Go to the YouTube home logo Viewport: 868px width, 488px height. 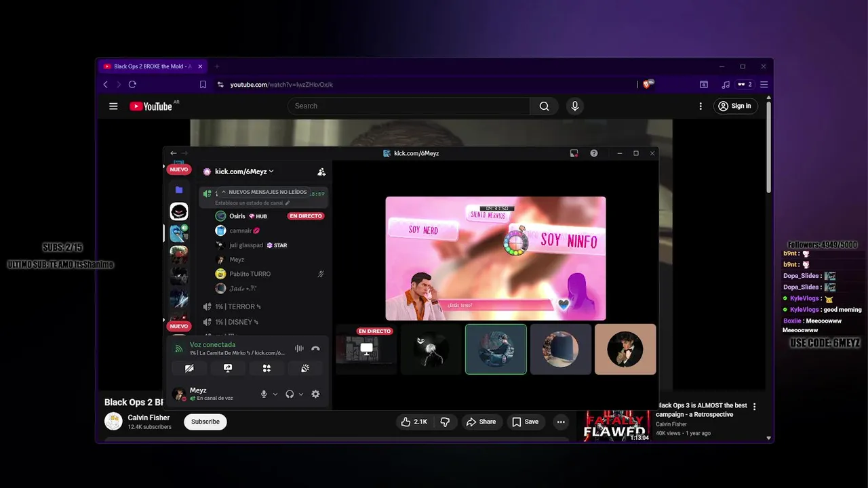tap(151, 106)
